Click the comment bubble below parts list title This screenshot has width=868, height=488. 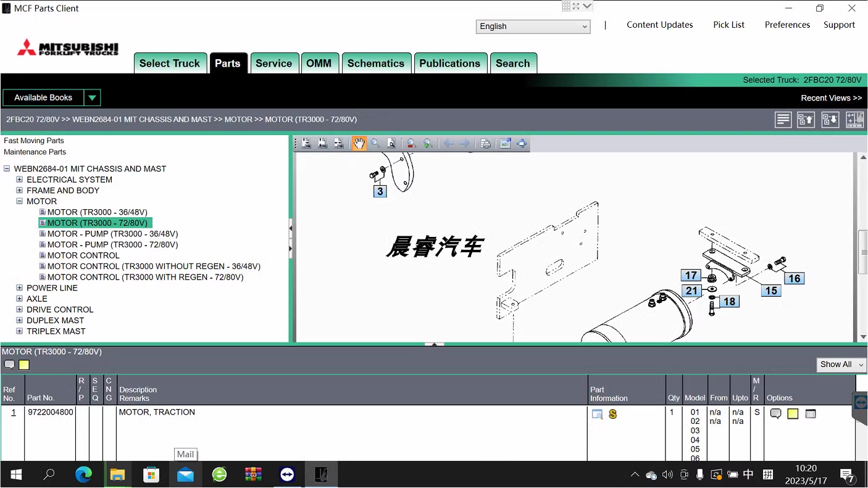(9, 365)
